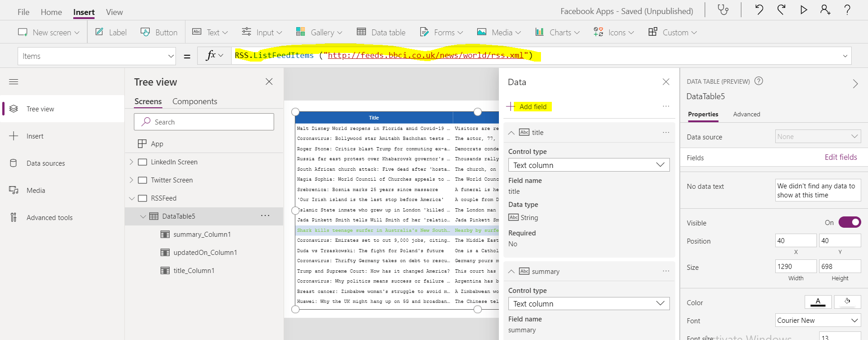The width and height of the screenshot is (868, 340).
Task: Close the Tree view panel
Action: [x=269, y=81]
